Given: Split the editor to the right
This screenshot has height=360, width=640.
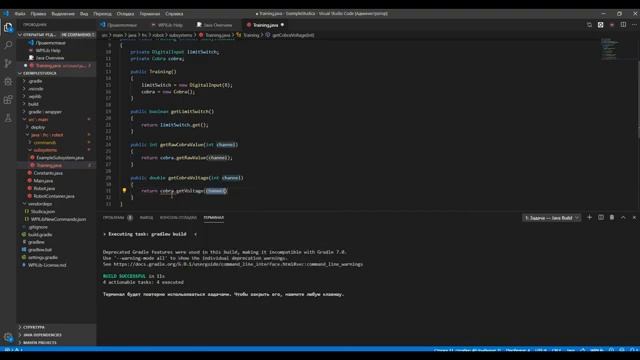Looking at the screenshot, I should (x=623, y=25).
